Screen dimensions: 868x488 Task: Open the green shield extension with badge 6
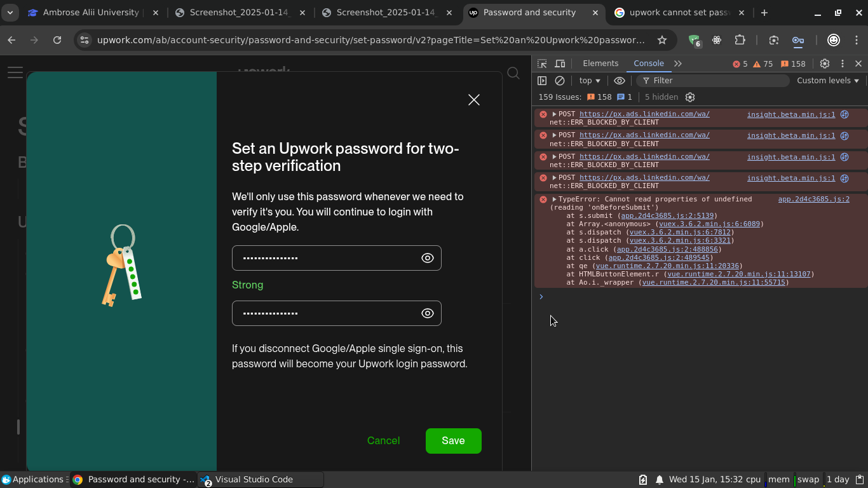pyautogui.click(x=695, y=41)
